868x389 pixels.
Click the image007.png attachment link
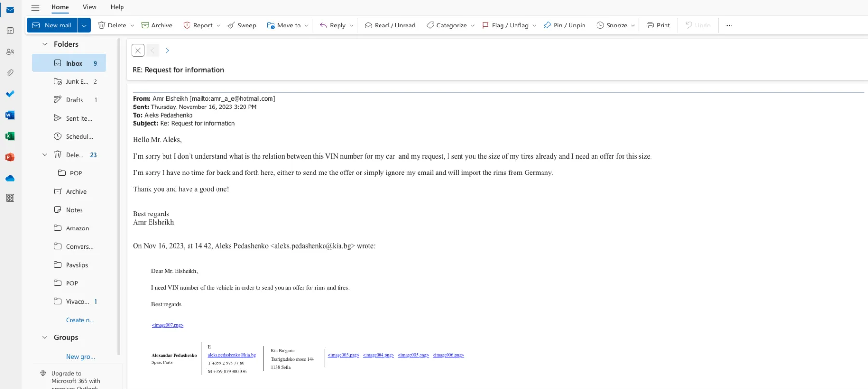click(168, 325)
